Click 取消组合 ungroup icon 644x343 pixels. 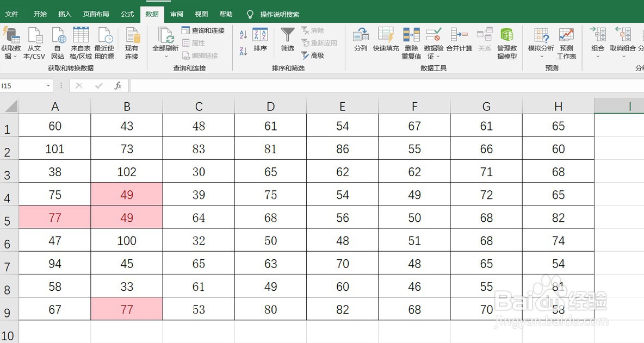click(x=623, y=34)
